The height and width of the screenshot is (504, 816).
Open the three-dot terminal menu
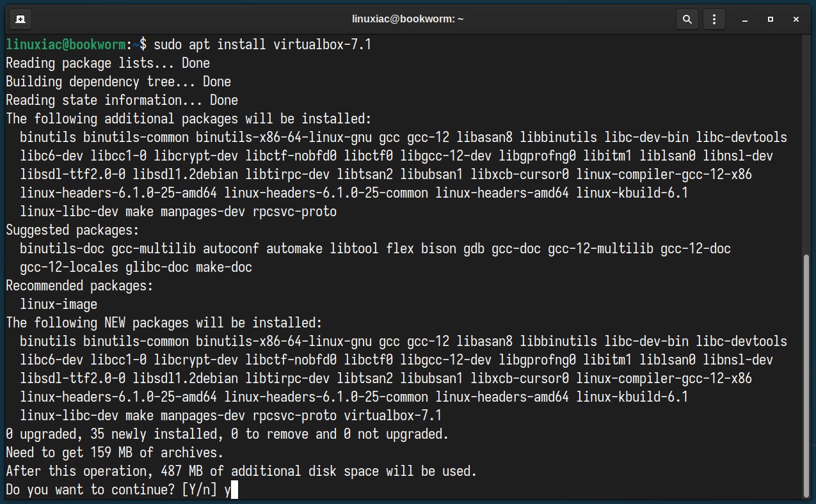pyautogui.click(x=714, y=19)
